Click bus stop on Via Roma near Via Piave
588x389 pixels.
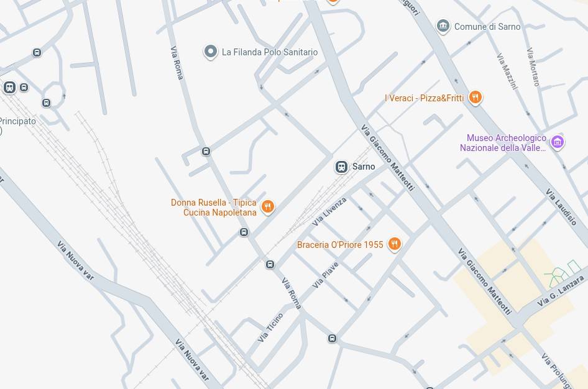[x=270, y=265]
